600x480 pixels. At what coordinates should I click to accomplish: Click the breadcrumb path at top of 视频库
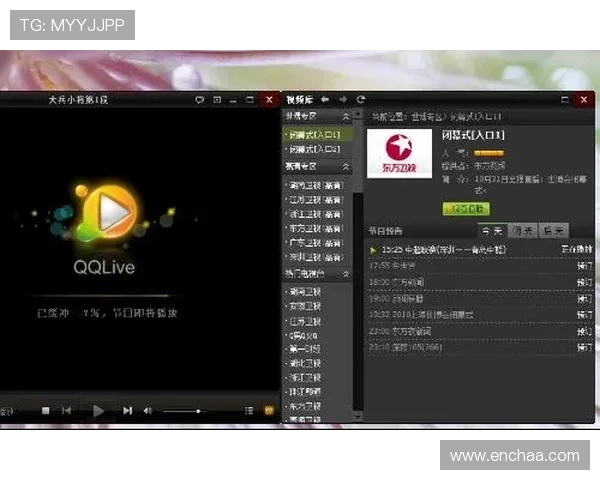coord(437,116)
